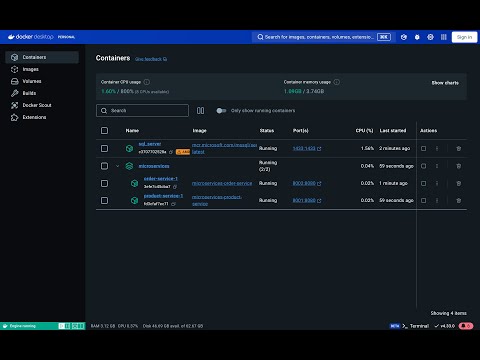Collapse the microservices compose group
This screenshot has width=480, height=360.
[x=117, y=166]
